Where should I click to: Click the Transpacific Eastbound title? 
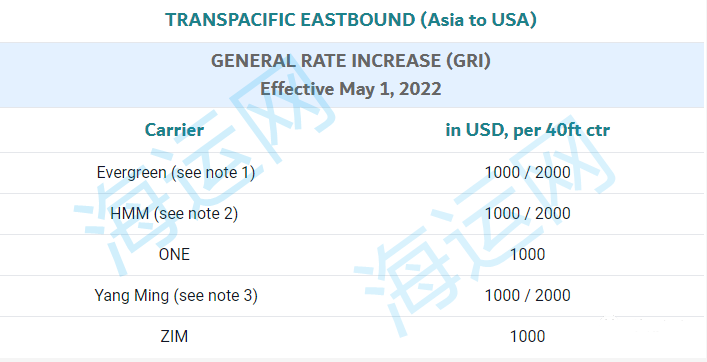coord(351,20)
